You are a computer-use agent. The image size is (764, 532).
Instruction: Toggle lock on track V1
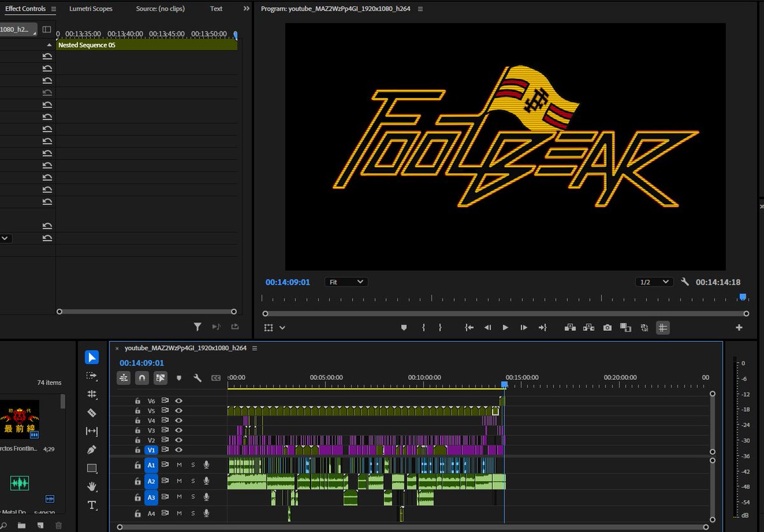tap(138, 450)
